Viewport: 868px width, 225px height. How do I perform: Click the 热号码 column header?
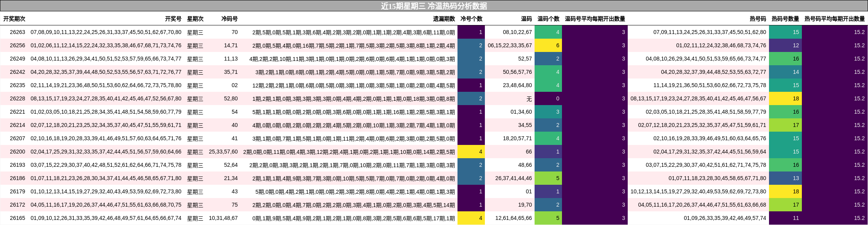pyautogui.click(x=758, y=19)
